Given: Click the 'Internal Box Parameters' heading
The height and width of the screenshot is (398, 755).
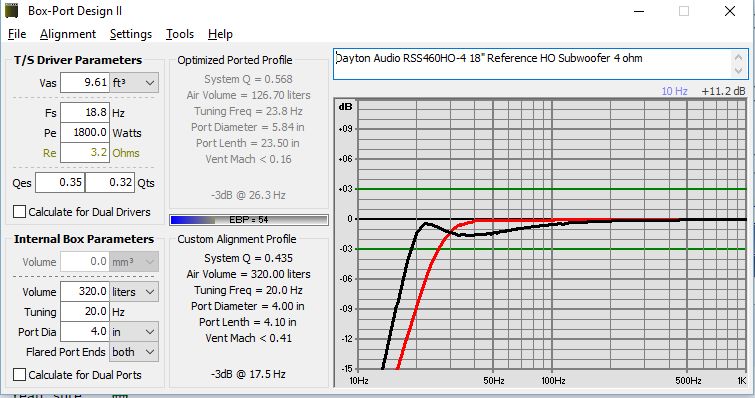Looking at the screenshot, I should [x=84, y=239].
